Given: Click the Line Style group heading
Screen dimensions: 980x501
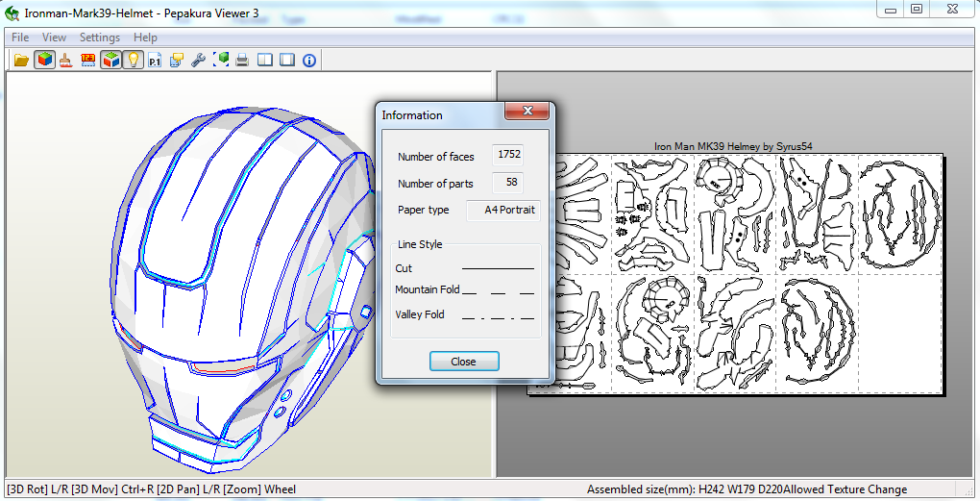Looking at the screenshot, I should point(420,244).
